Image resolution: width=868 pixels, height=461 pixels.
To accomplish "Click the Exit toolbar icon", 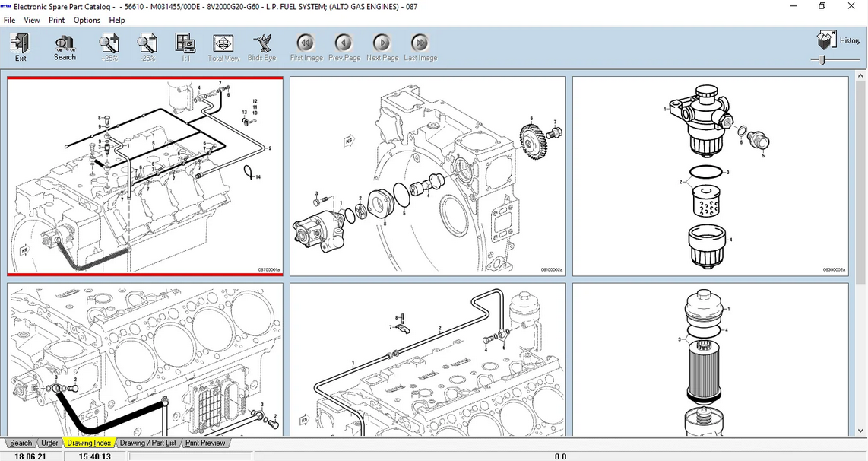I will point(21,47).
